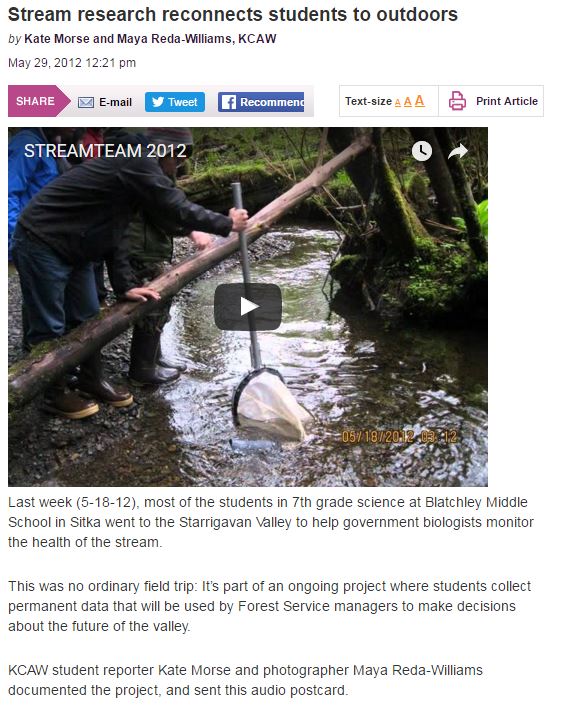Click the E-mail share link text

coord(115,102)
